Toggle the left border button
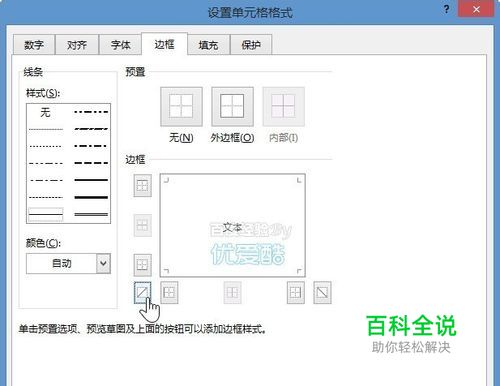 point(169,293)
